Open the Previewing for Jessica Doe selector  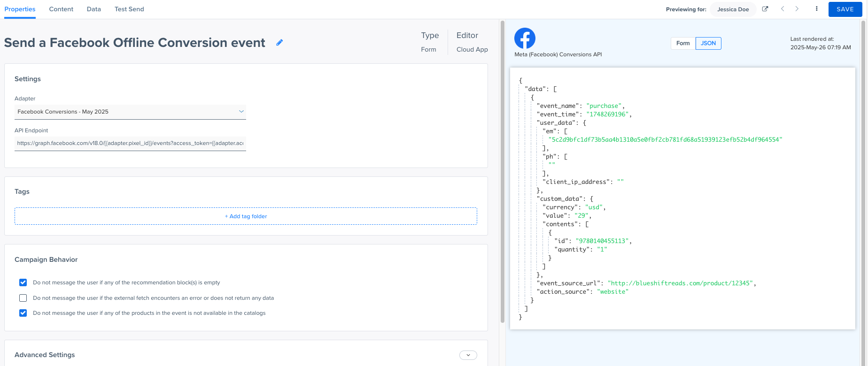(x=733, y=9)
